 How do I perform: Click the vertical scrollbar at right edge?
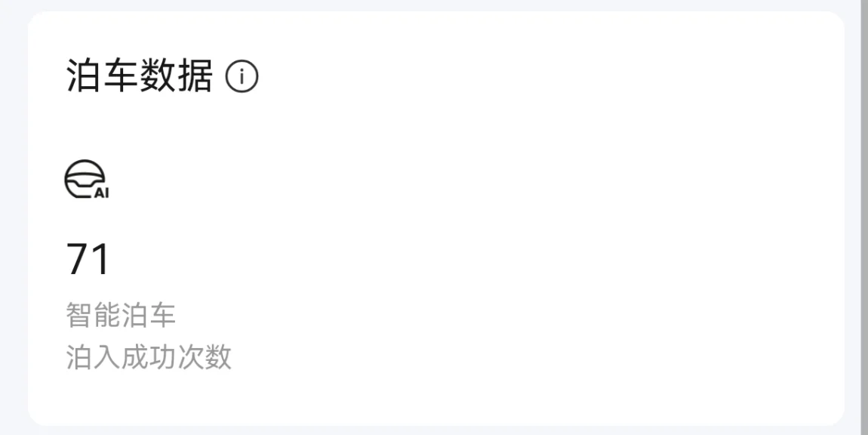[863, 217]
